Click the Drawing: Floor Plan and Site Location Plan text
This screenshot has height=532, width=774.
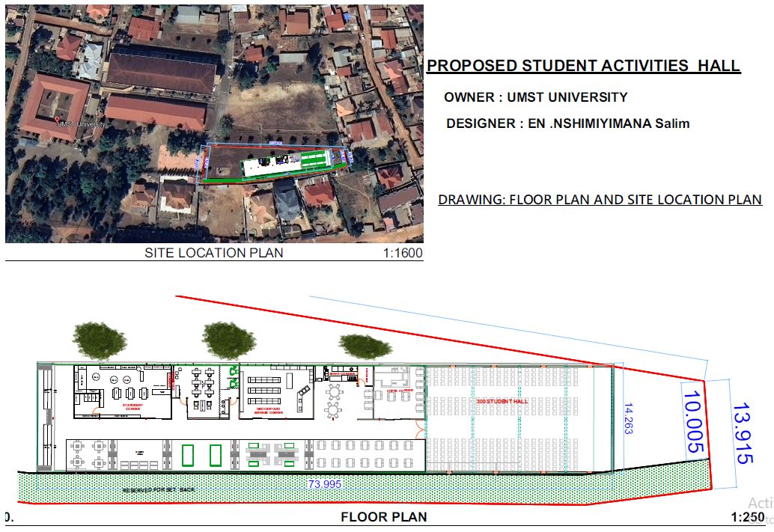tap(600, 200)
